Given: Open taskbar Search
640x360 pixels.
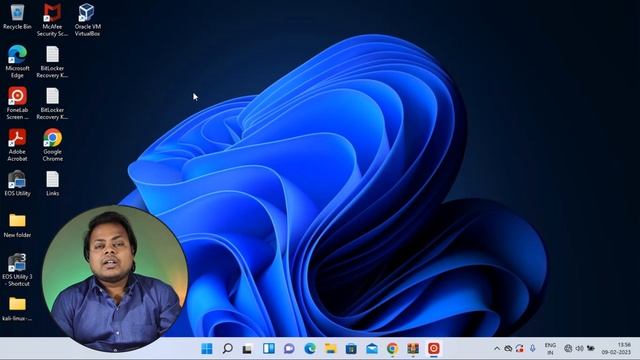Looking at the screenshot, I should tap(227, 349).
